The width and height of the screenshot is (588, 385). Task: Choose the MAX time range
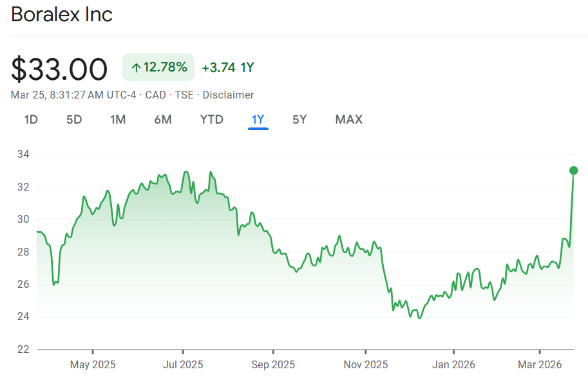[x=348, y=119]
